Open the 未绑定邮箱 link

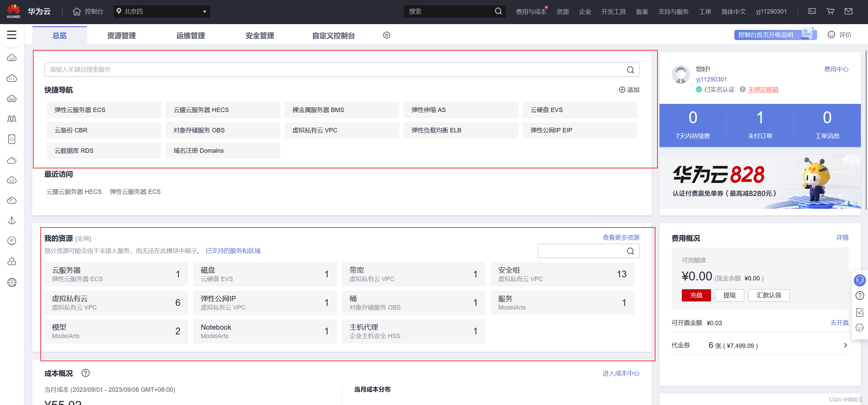point(763,90)
